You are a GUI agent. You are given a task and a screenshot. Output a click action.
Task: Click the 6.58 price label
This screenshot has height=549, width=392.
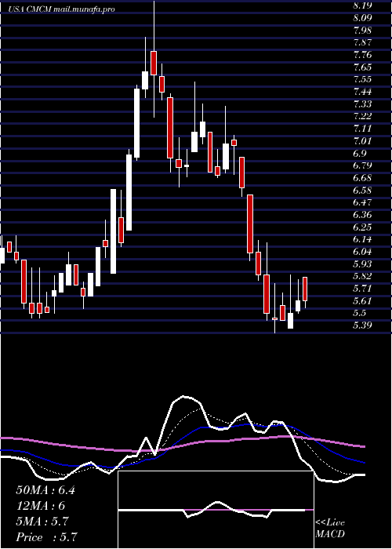pos(362,191)
